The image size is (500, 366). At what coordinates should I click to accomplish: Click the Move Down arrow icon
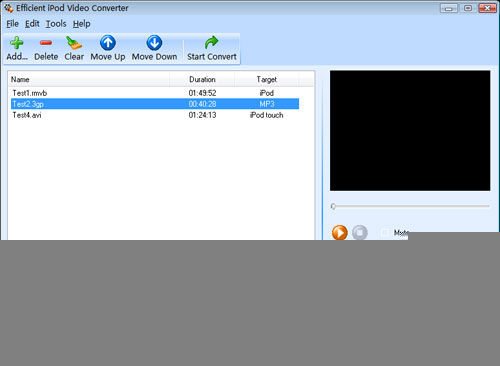tap(154, 43)
